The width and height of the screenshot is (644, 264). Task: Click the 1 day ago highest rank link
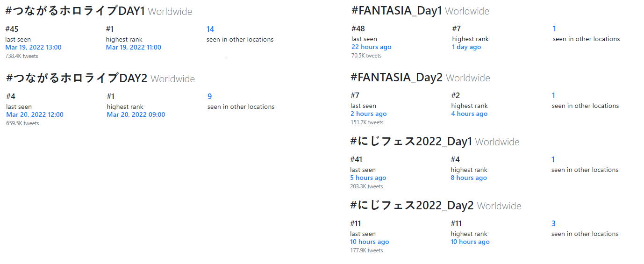click(466, 47)
